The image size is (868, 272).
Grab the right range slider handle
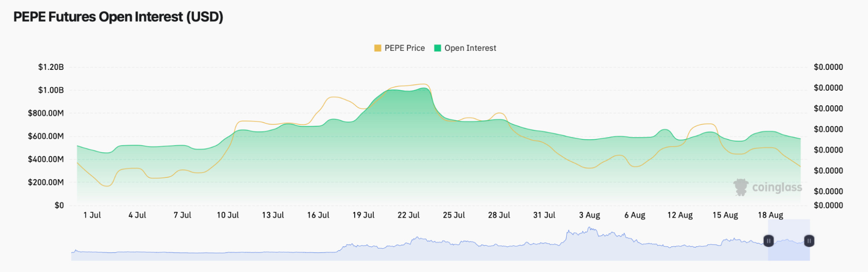(x=809, y=241)
